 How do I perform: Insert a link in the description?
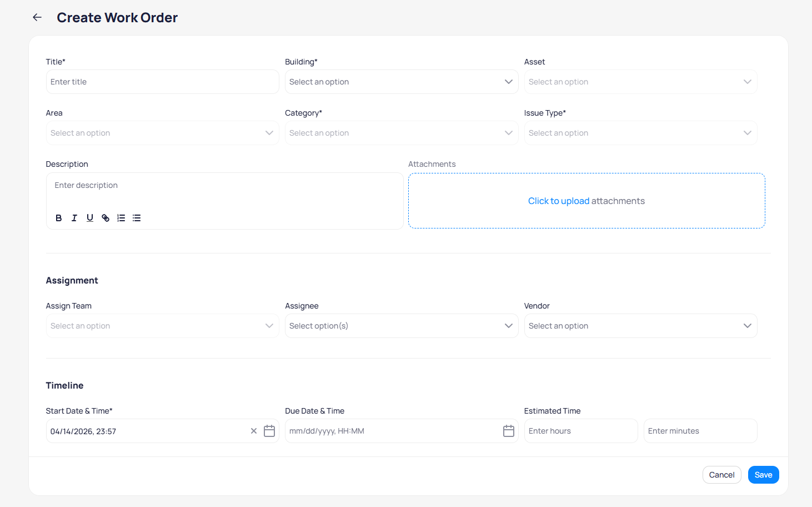[106, 218]
